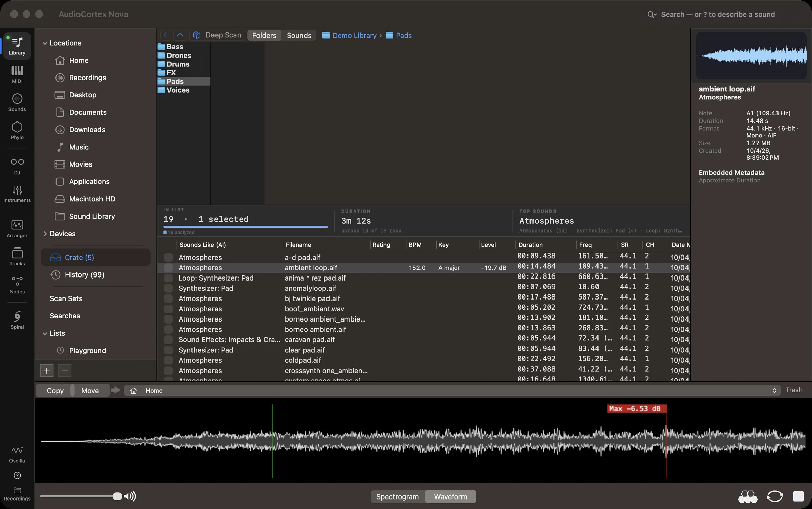Open the Tracks view
This screenshot has width=812, height=509.
click(17, 257)
